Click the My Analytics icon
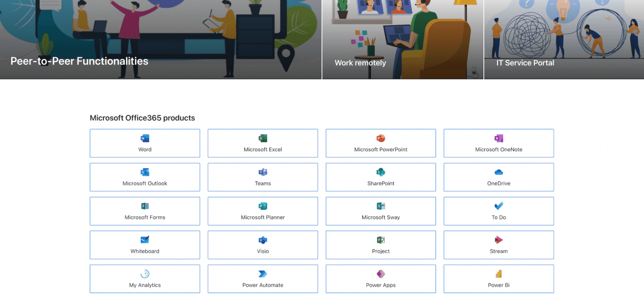The image size is (644, 297). tap(145, 274)
